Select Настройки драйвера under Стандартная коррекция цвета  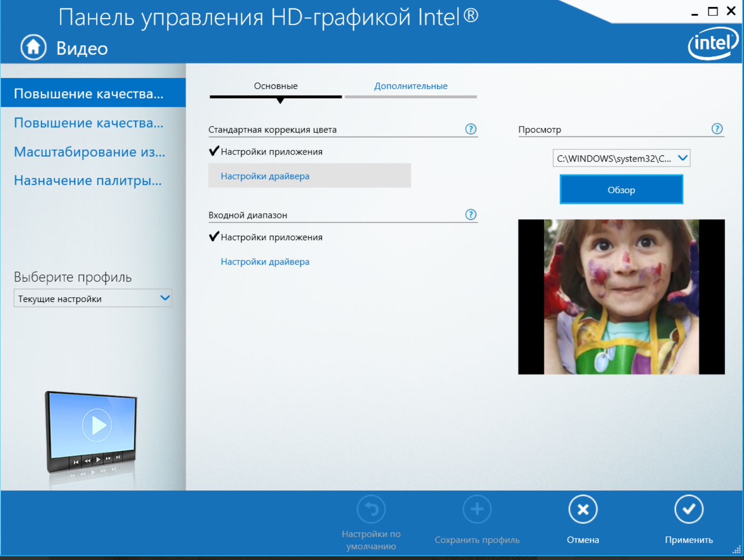click(310, 176)
